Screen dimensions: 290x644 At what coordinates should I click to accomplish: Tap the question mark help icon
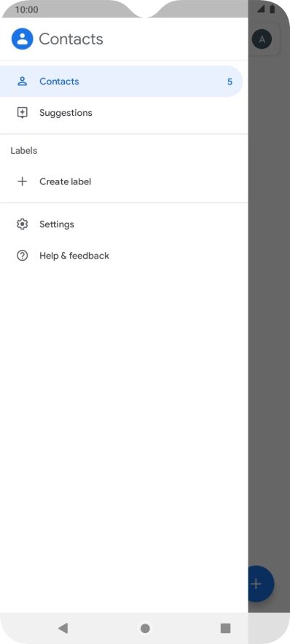[22, 256]
